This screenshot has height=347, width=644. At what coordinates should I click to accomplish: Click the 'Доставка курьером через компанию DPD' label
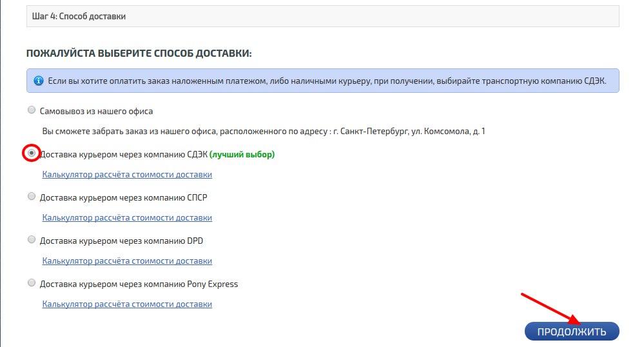coord(121,241)
